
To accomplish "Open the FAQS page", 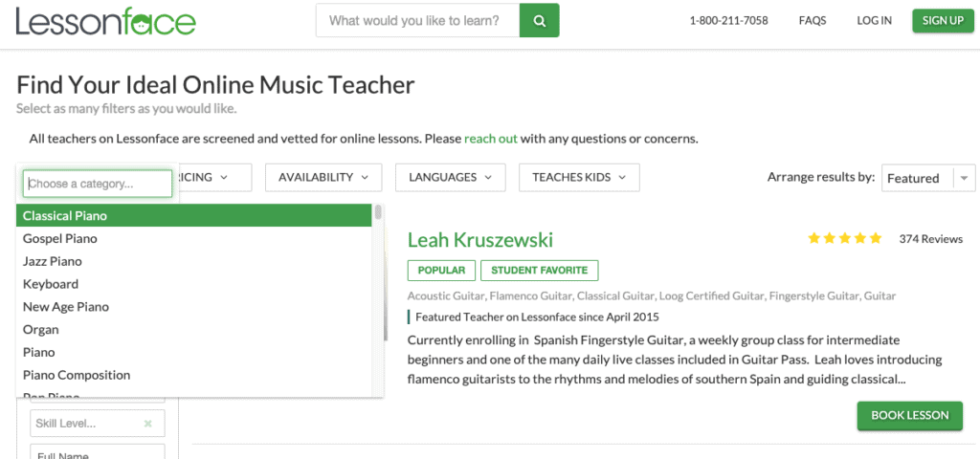I will (813, 21).
